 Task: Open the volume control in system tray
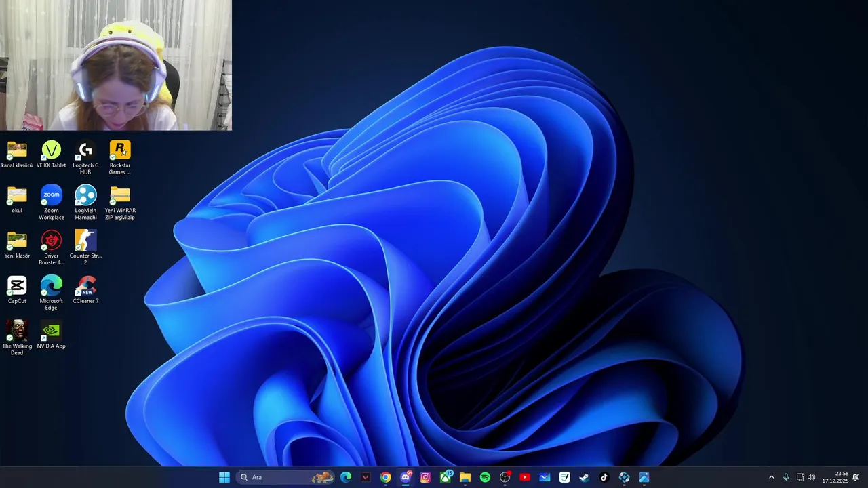812,477
